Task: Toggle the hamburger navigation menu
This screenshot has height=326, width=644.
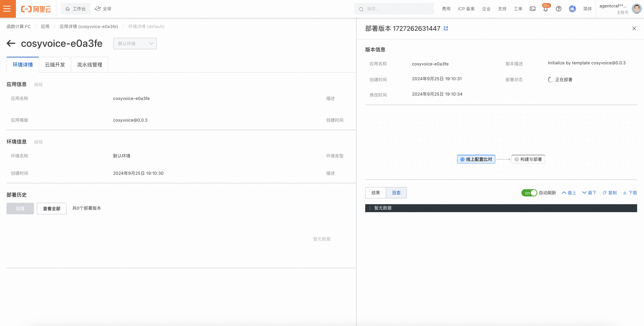Action: [7, 9]
